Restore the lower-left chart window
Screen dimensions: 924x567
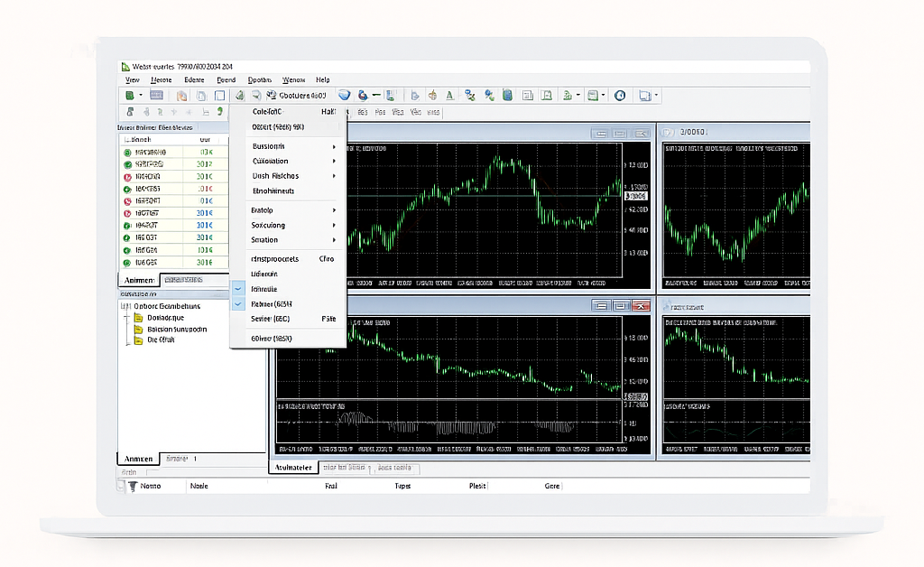point(620,306)
